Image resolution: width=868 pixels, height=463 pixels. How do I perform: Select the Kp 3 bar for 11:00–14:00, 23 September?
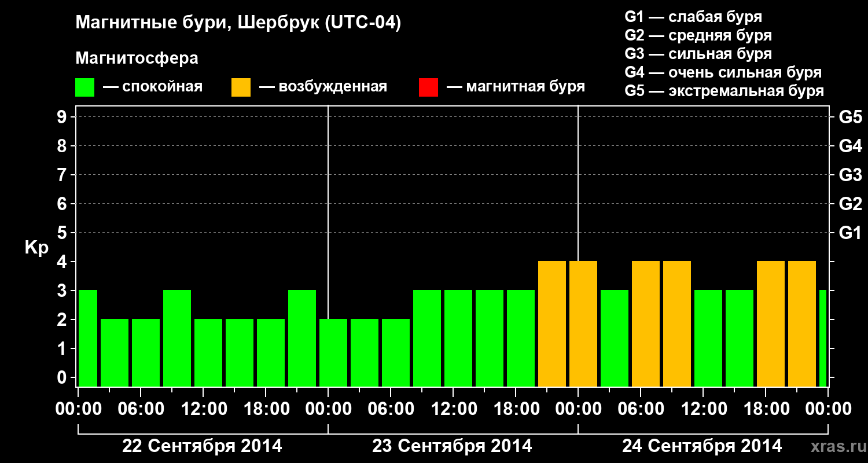[x=458, y=338]
